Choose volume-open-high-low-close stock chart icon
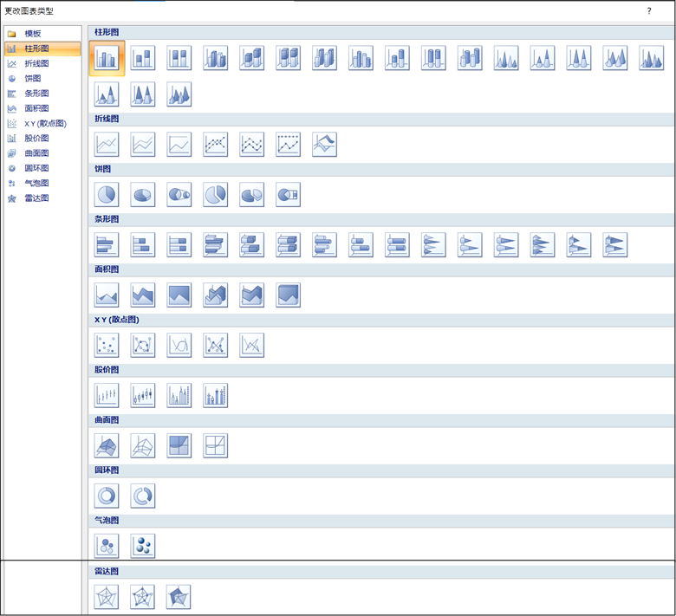676x616 pixels. 215,395
